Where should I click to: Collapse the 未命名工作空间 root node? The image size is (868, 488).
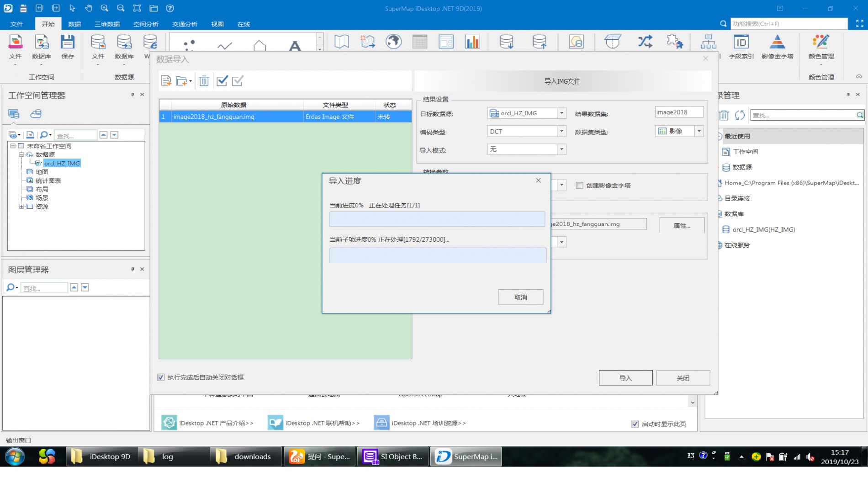click(13, 146)
